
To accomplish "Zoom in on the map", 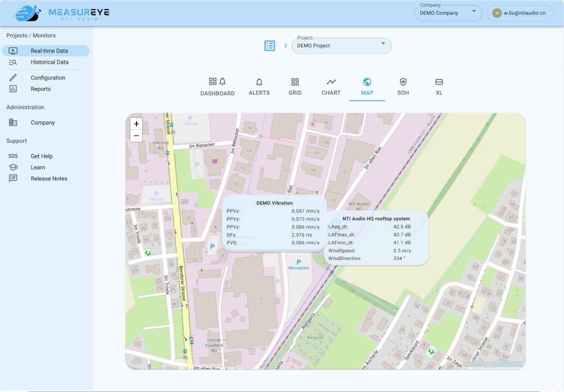I will coord(136,124).
